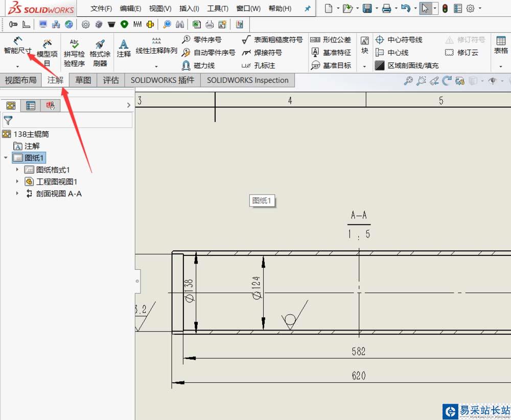
Task: Run the Spell Checker (拼写检验程序)
Action: (74, 53)
